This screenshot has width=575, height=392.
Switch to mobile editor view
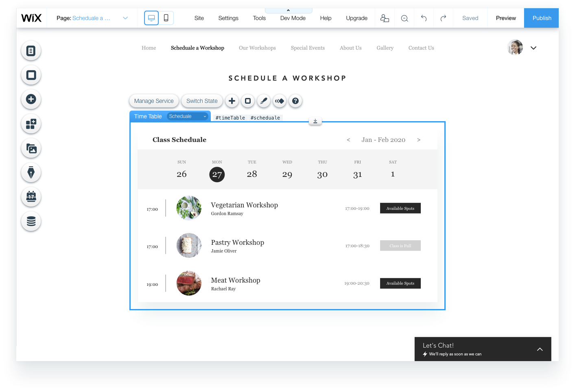(166, 18)
